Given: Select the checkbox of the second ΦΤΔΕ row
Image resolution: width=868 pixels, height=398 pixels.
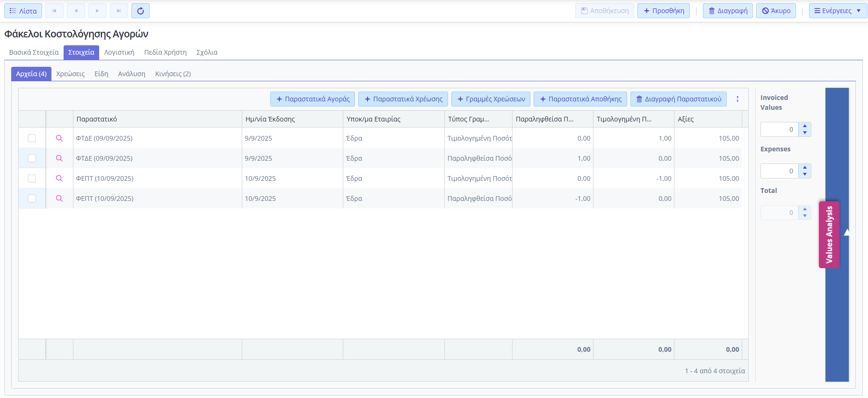Looking at the screenshot, I should tap(32, 158).
